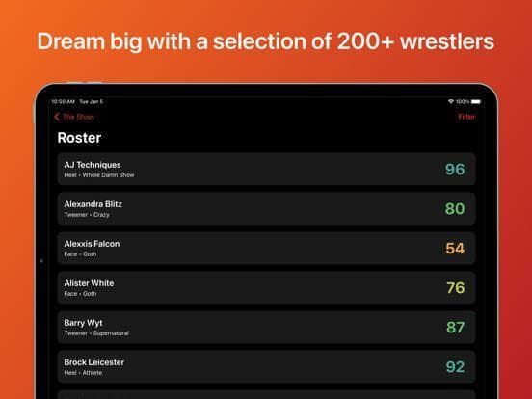Open Alexandra Blitz wrestler entry
The height and width of the screenshot is (399, 532).
266,208
